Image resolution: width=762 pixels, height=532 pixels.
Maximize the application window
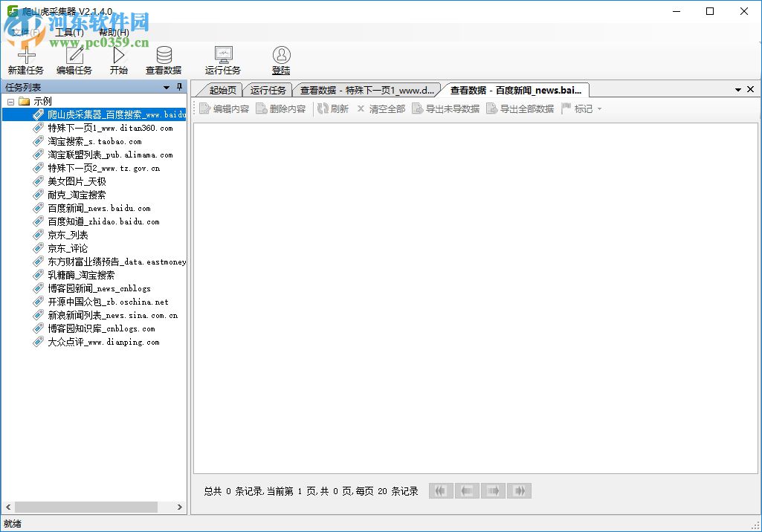click(x=710, y=11)
